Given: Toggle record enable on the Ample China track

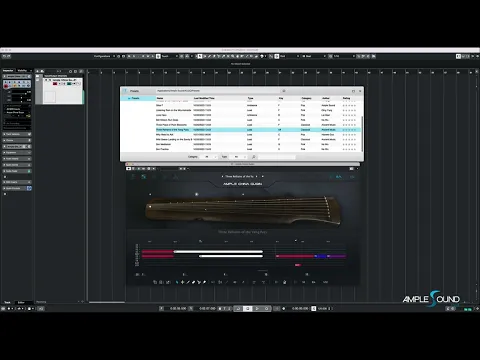Looking at the screenshot, I should 55,84.
